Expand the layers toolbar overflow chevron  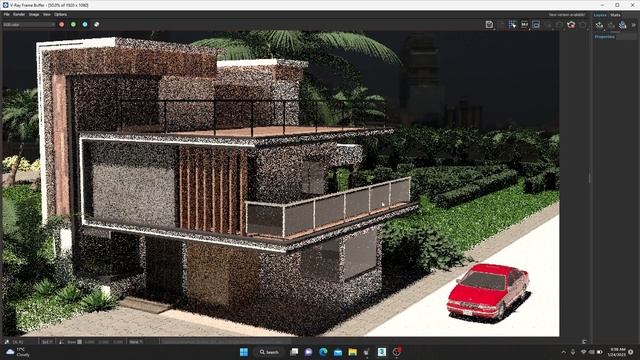click(x=634, y=25)
